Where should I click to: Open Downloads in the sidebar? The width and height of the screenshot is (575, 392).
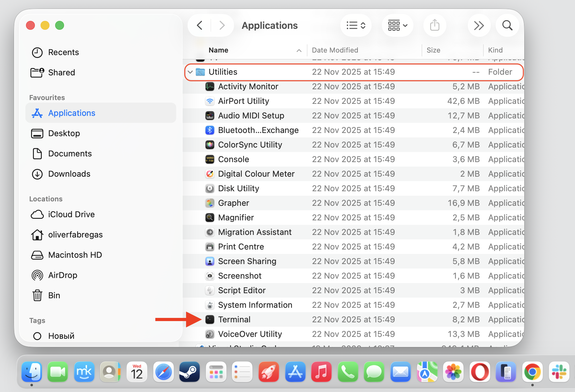pos(100,174)
